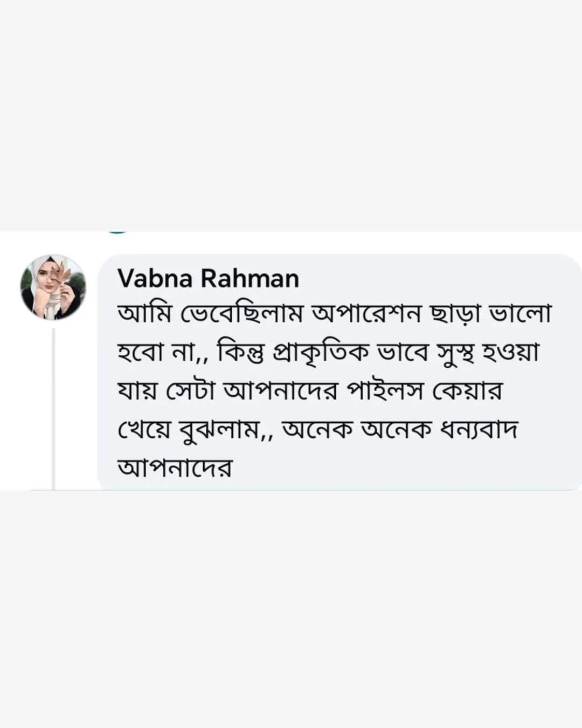582x728 pixels.
Task: Open the Vabna Rahman name link
Action: click(x=208, y=279)
